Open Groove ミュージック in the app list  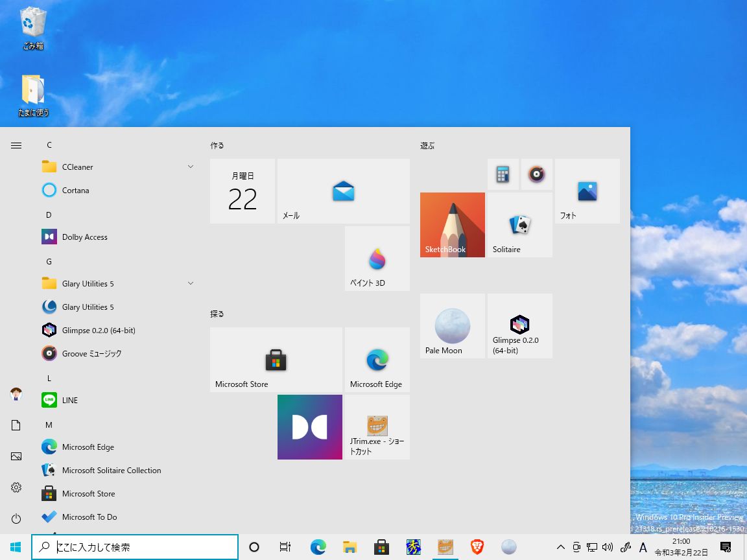(x=117, y=353)
